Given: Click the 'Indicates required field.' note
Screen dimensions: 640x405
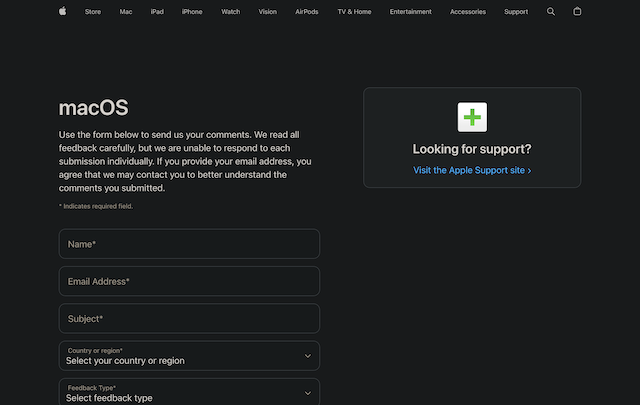Looking at the screenshot, I should click(96, 206).
